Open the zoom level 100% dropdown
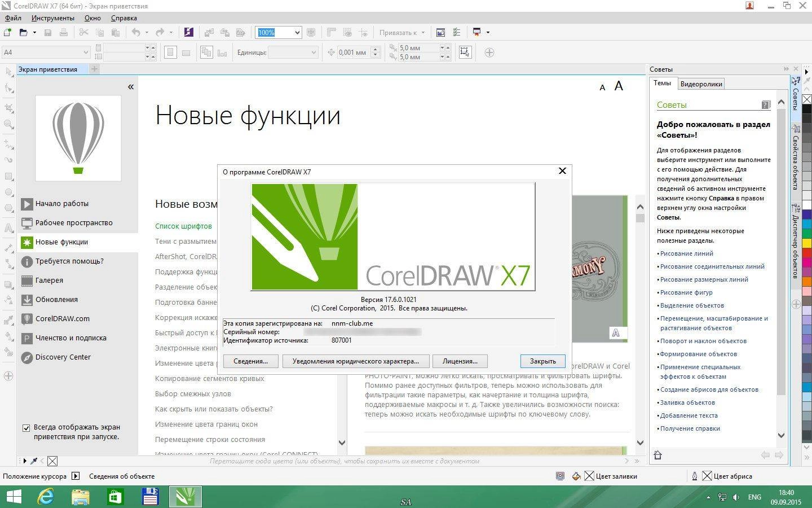Image resolution: width=812 pixels, height=508 pixels. coord(297,32)
